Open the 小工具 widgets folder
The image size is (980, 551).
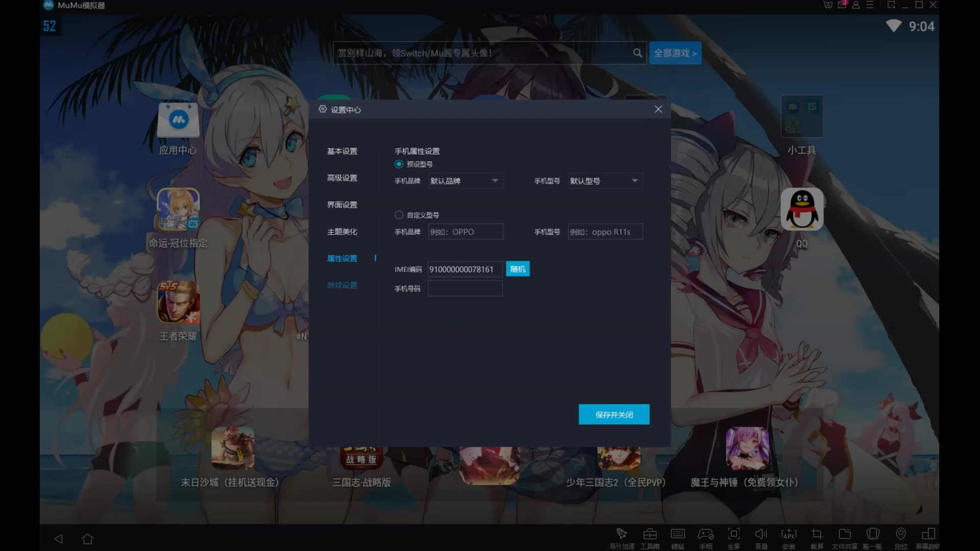pos(802,116)
